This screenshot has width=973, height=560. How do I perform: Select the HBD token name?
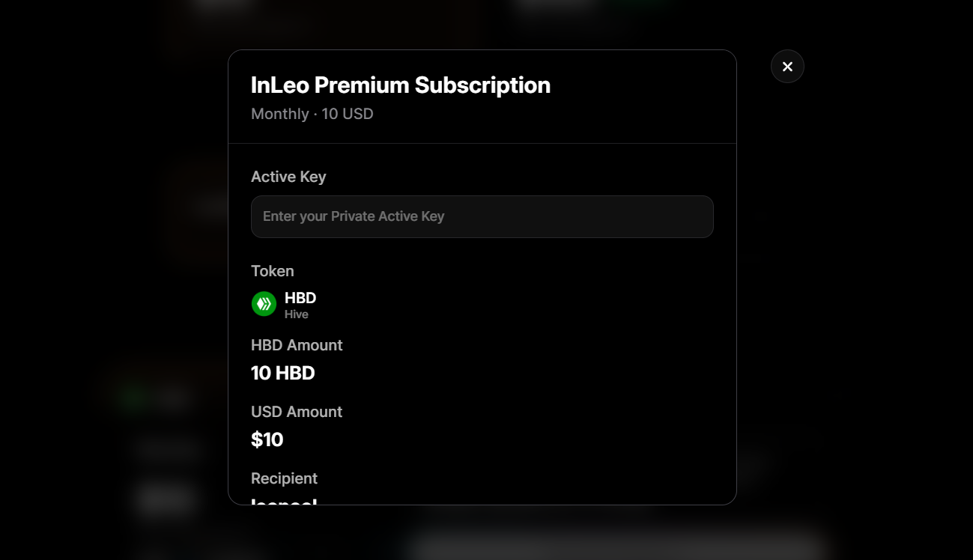click(x=300, y=298)
